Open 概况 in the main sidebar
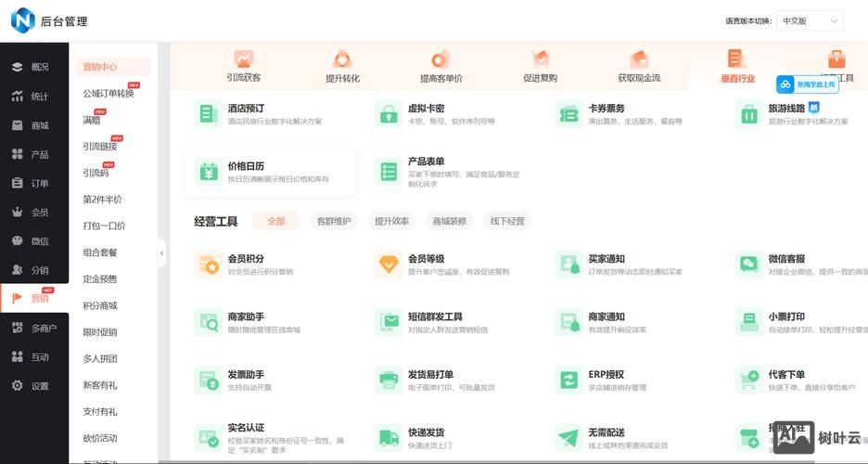Screen dimensions: 868x464 tap(34, 67)
